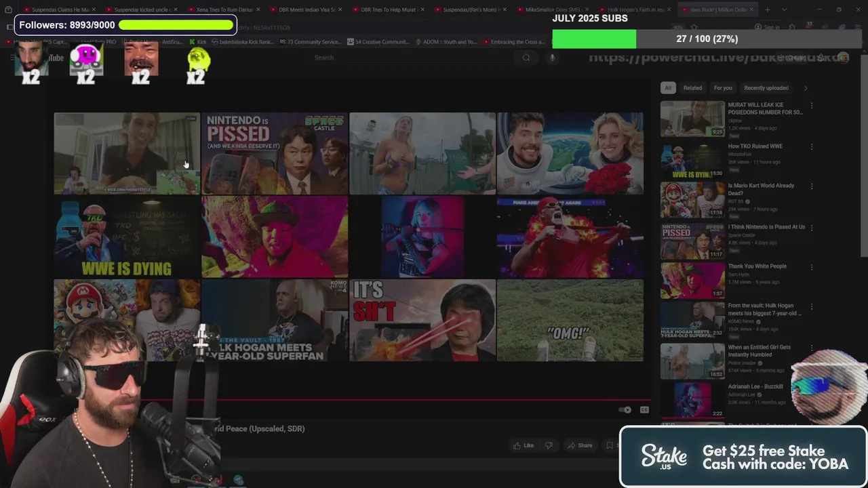Open sidebar video When an Entitled Girl Gets
The image size is (868, 488).
click(759, 350)
